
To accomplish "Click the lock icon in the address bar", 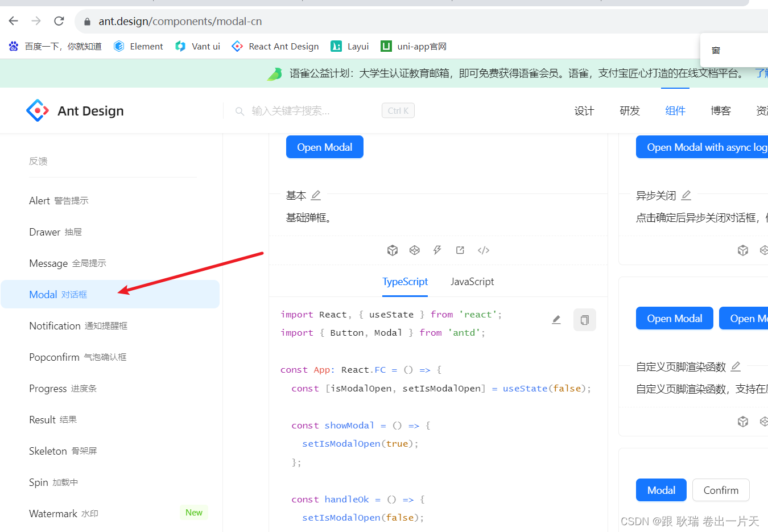I will pyautogui.click(x=87, y=22).
